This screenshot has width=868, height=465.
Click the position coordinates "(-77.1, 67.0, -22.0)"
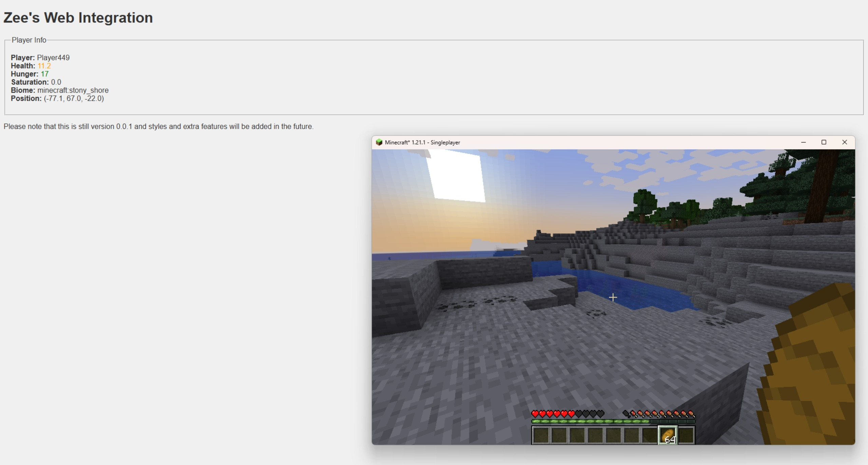click(x=74, y=98)
